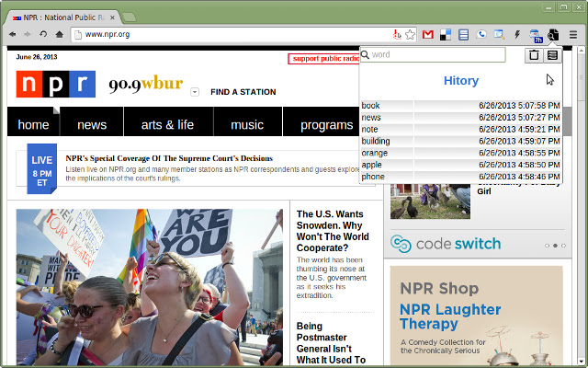Reload the NPR page
The image size is (588, 368).
tap(43, 35)
